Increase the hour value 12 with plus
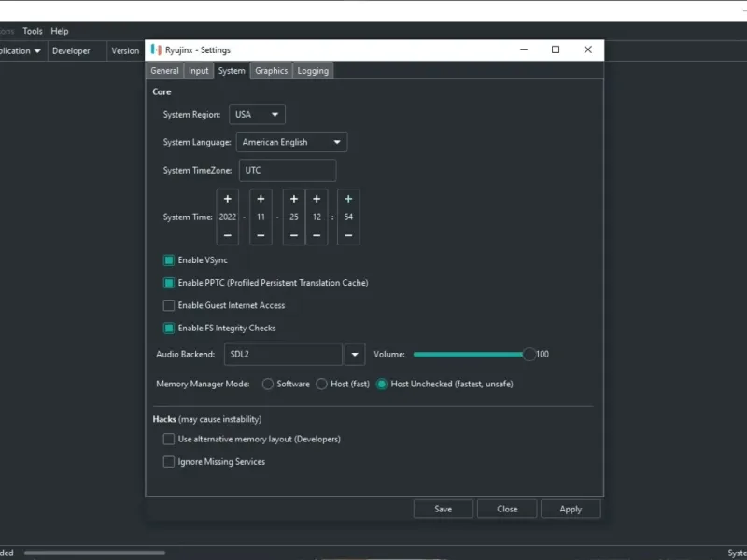 click(317, 199)
